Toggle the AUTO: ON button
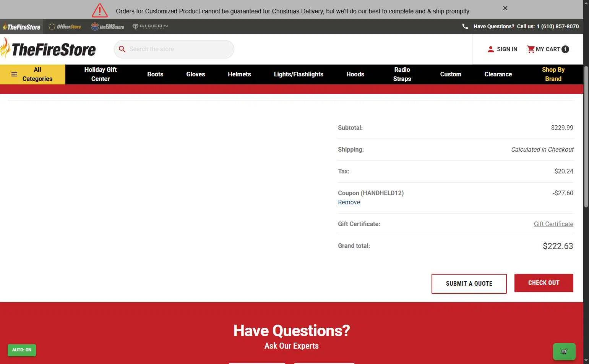Screen dimensions: 589x364 pyautogui.click(x=22, y=350)
